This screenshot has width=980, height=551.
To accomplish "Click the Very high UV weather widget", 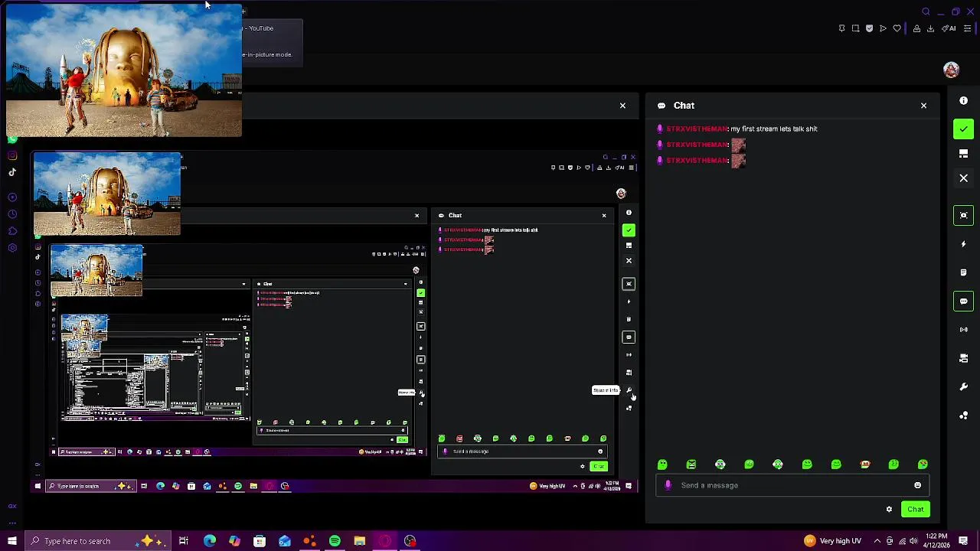I will pos(833,541).
